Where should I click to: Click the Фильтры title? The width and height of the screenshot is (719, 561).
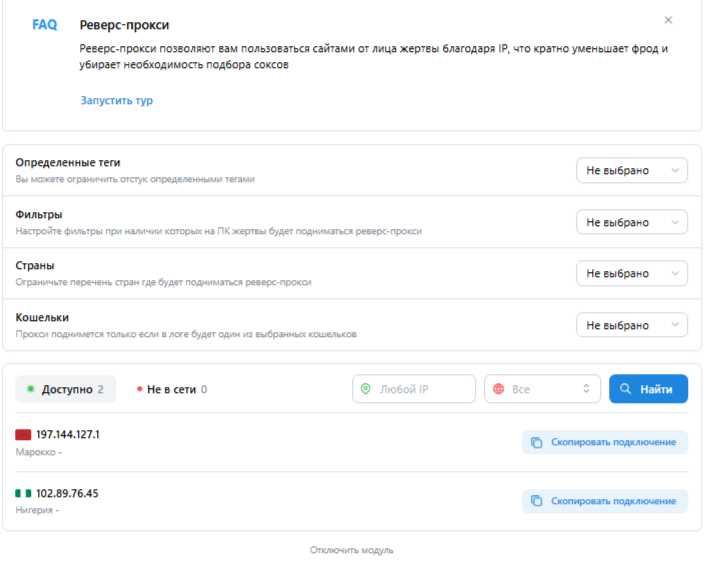[x=39, y=214]
